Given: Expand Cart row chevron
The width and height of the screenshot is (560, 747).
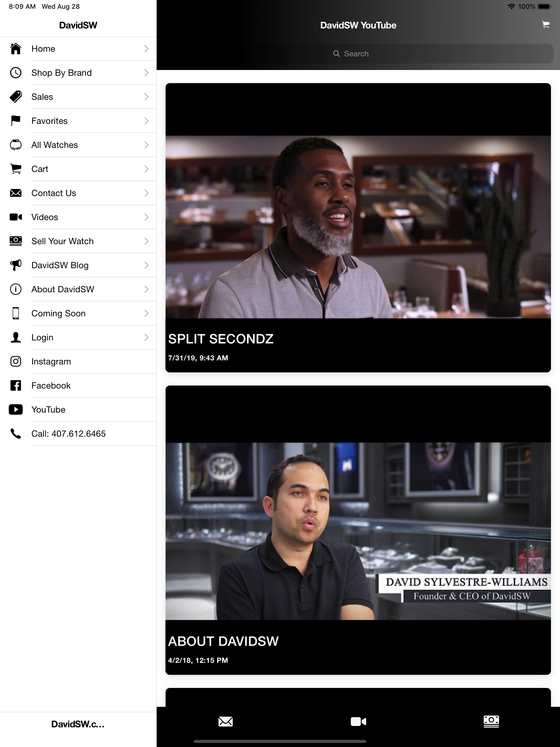Looking at the screenshot, I should (146, 169).
